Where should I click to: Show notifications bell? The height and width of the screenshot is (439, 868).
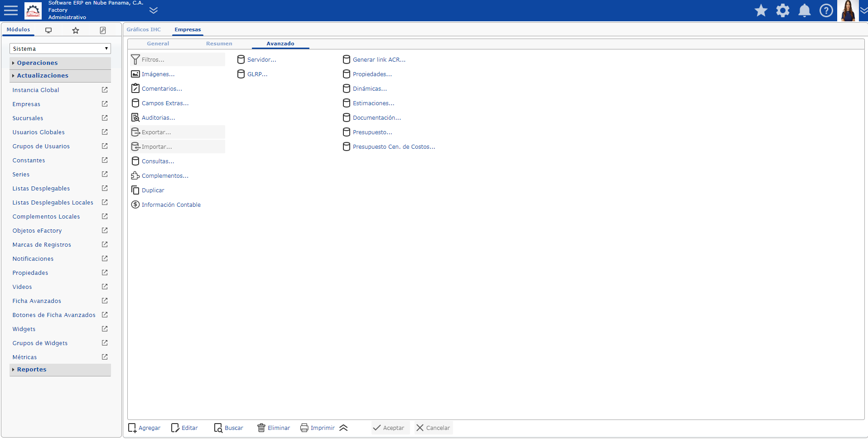(x=805, y=10)
